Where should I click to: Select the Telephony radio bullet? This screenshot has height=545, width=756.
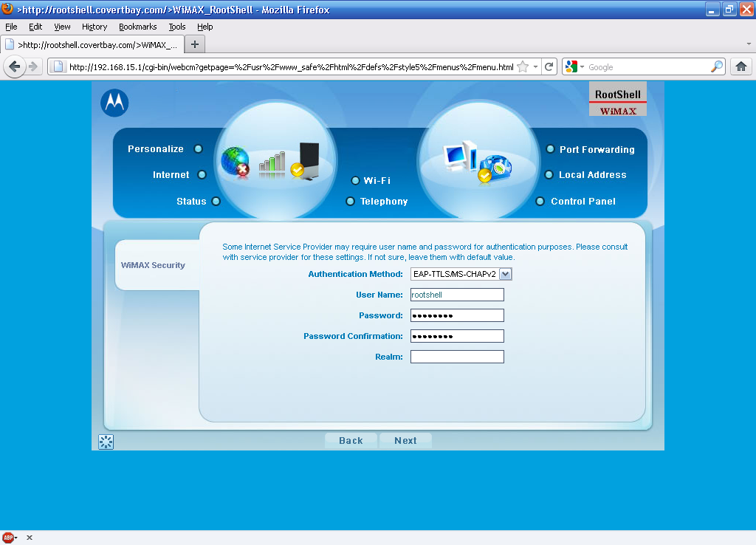pos(351,201)
